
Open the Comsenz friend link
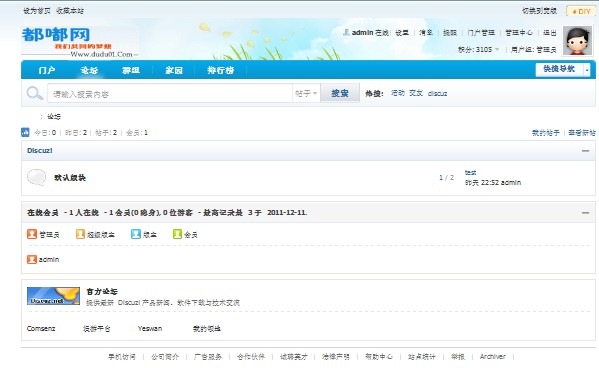(41, 328)
